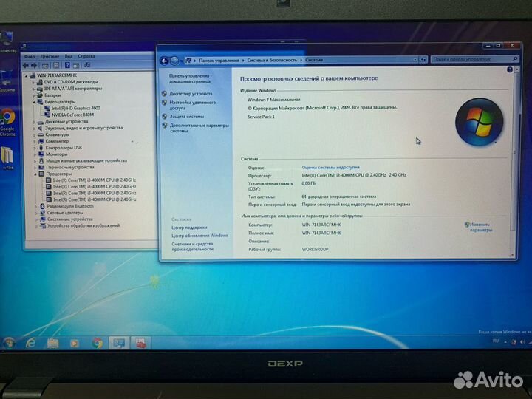Open Защита системы sidebar link
532x399 pixels.
point(187,117)
